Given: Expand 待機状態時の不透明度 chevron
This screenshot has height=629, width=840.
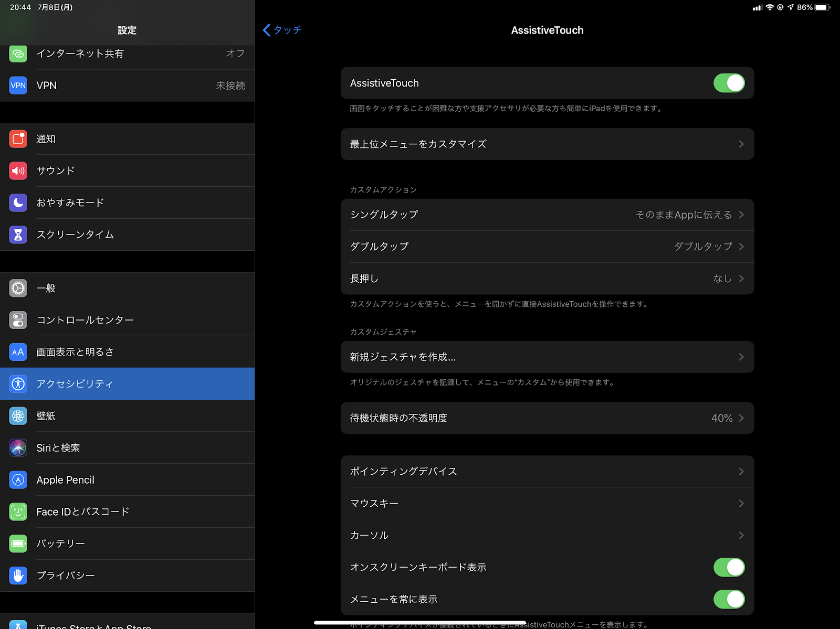Looking at the screenshot, I should click(741, 418).
